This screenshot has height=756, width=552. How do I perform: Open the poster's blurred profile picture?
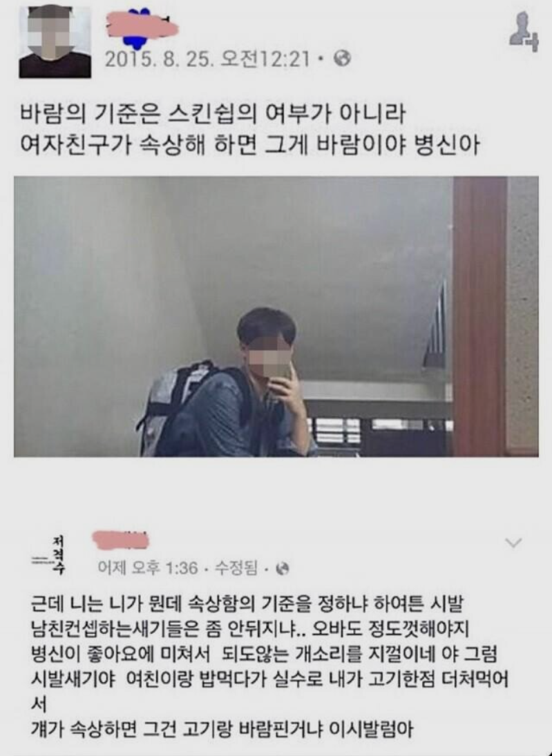(x=55, y=42)
